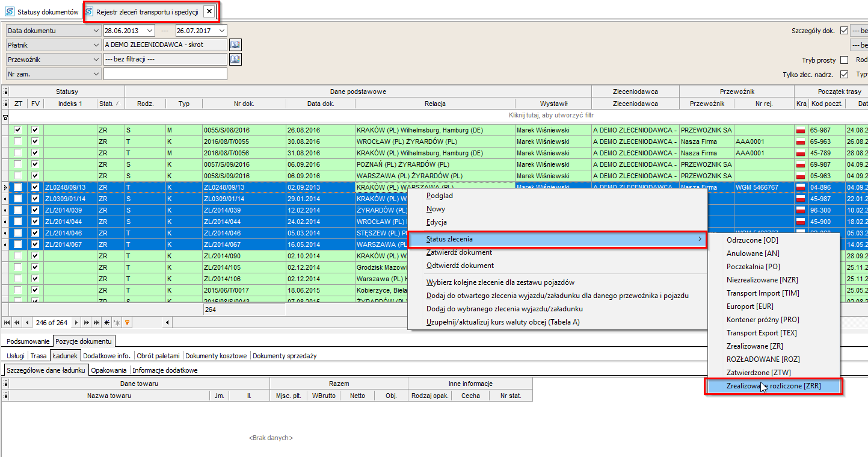The width and height of the screenshot is (868, 457).
Task: Sort by the Statu column header
Action: 111,104
